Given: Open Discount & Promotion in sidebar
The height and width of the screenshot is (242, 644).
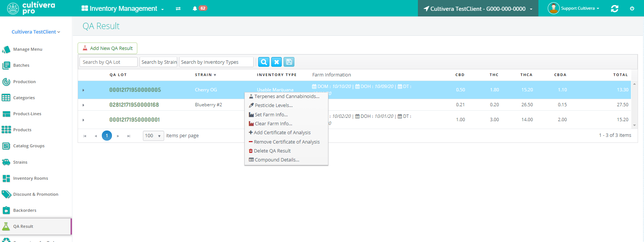Looking at the screenshot, I should point(36,194).
